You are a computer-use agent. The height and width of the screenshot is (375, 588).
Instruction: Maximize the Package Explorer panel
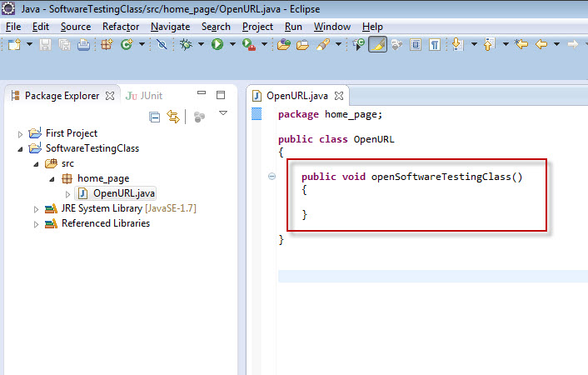pos(221,95)
